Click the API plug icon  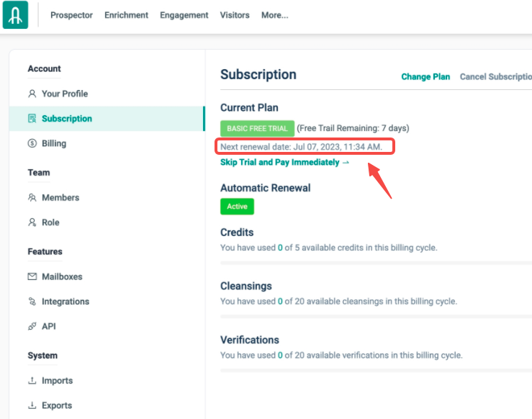pyautogui.click(x=32, y=326)
